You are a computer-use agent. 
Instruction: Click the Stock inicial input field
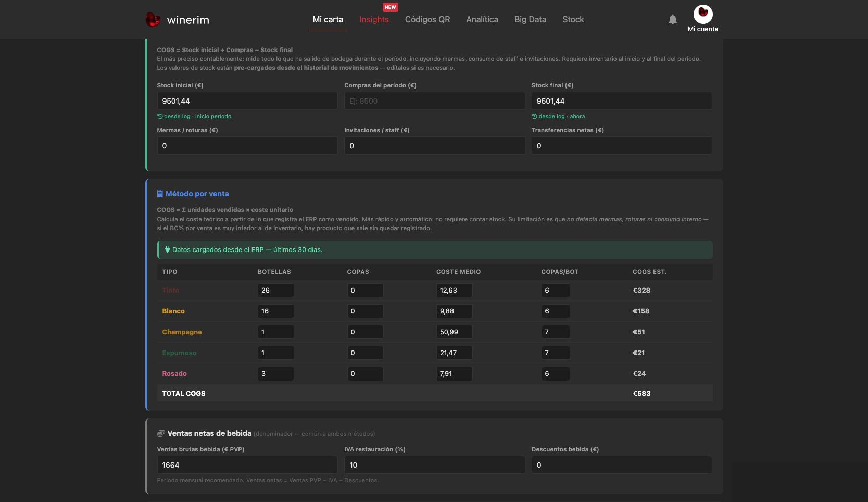247,101
